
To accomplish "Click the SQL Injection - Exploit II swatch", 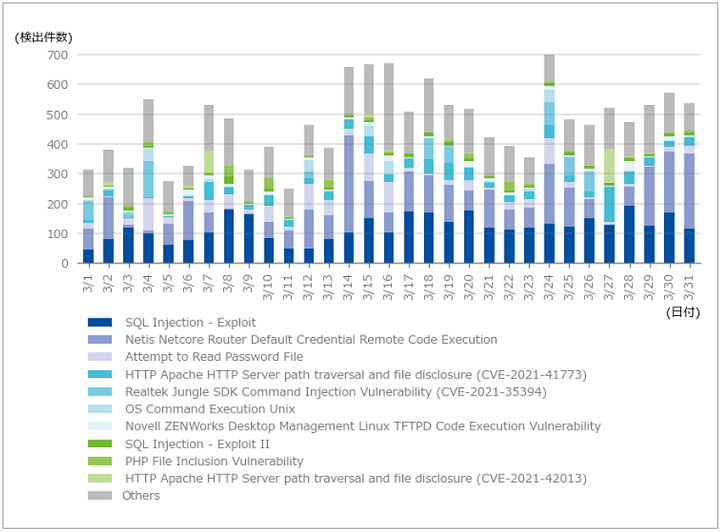I will (100, 444).
